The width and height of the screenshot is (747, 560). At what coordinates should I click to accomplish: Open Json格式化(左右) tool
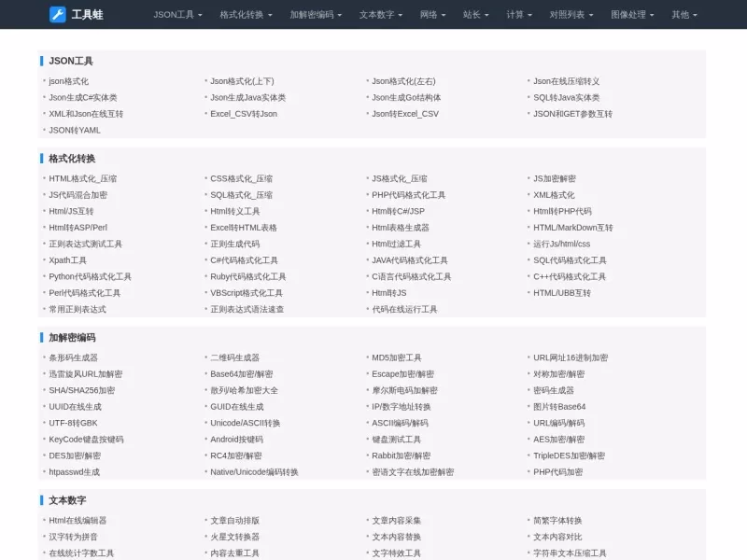[403, 81]
